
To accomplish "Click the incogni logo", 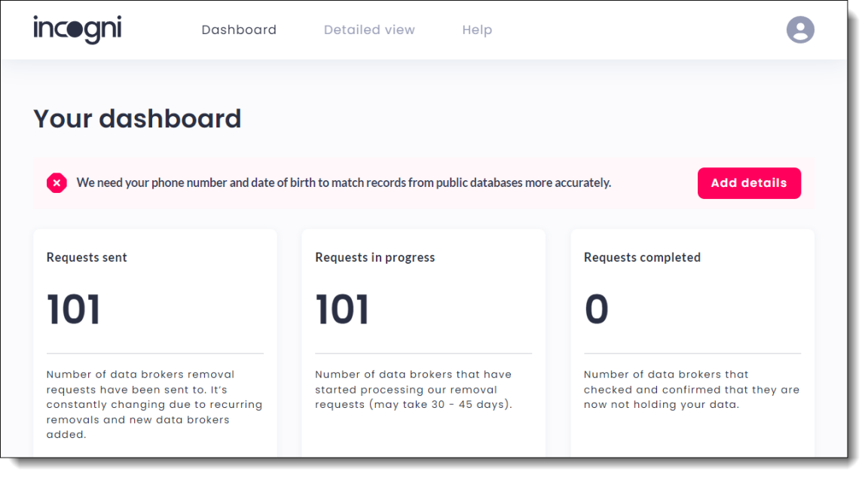I will tap(78, 29).
